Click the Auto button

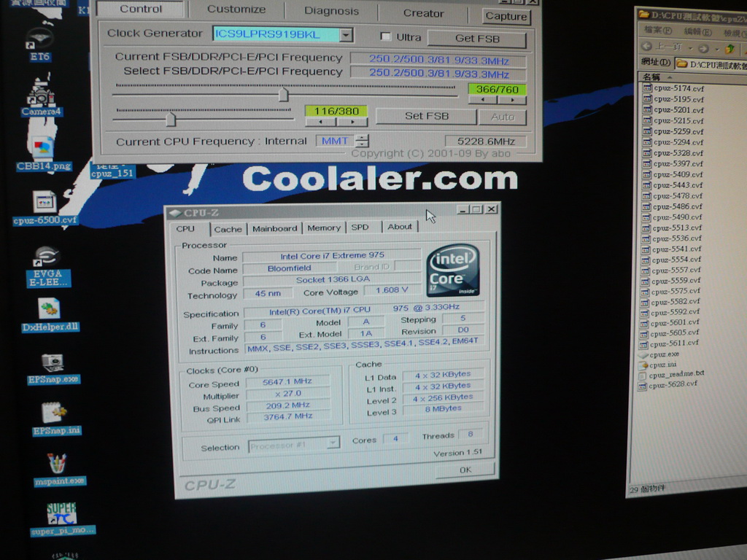(503, 117)
